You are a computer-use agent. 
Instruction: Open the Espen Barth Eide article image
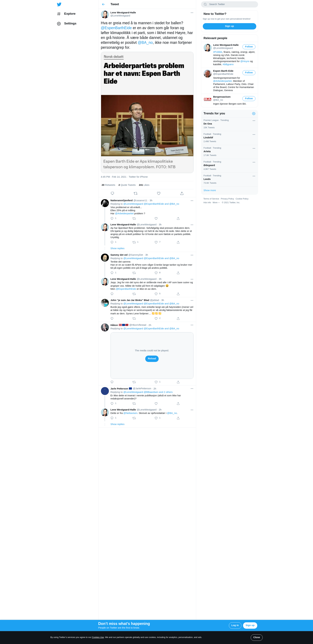[147, 125]
